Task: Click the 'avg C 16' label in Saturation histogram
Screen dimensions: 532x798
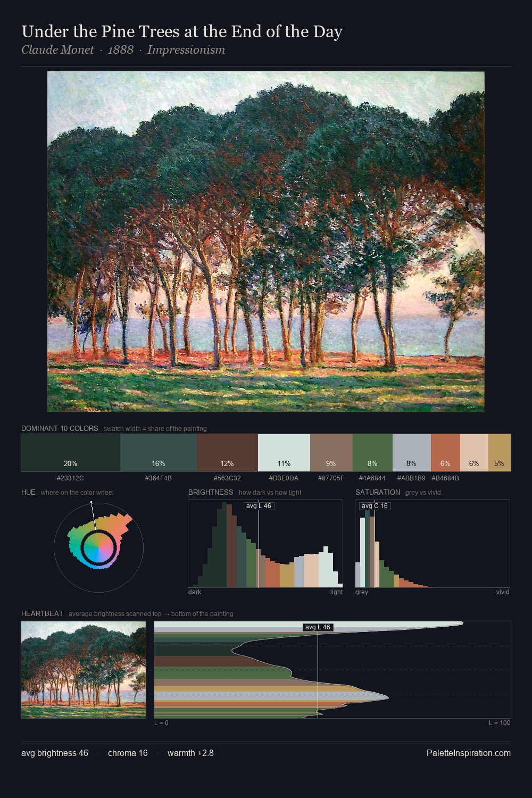Action: coord(375,506)
